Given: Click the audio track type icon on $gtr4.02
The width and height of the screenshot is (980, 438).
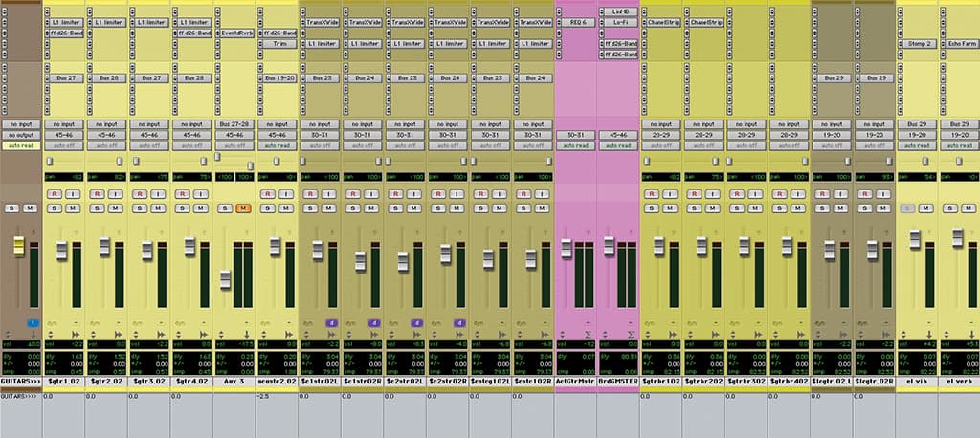Looking at the screenshot, I should pos(204,335).
